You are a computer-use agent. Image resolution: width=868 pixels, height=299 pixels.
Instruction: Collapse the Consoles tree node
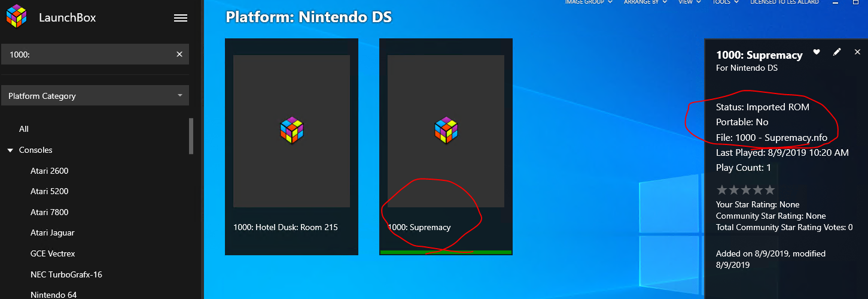coord(10,150)
